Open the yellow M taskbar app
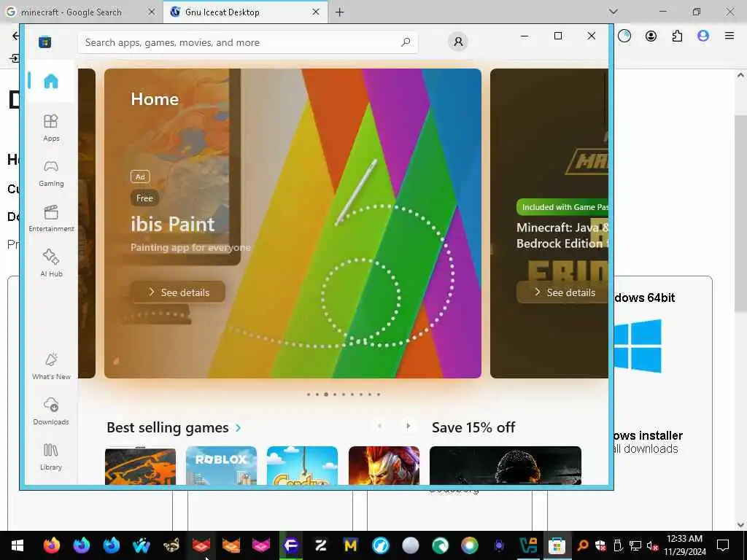747x560 pixels. (x=351, y=545)
